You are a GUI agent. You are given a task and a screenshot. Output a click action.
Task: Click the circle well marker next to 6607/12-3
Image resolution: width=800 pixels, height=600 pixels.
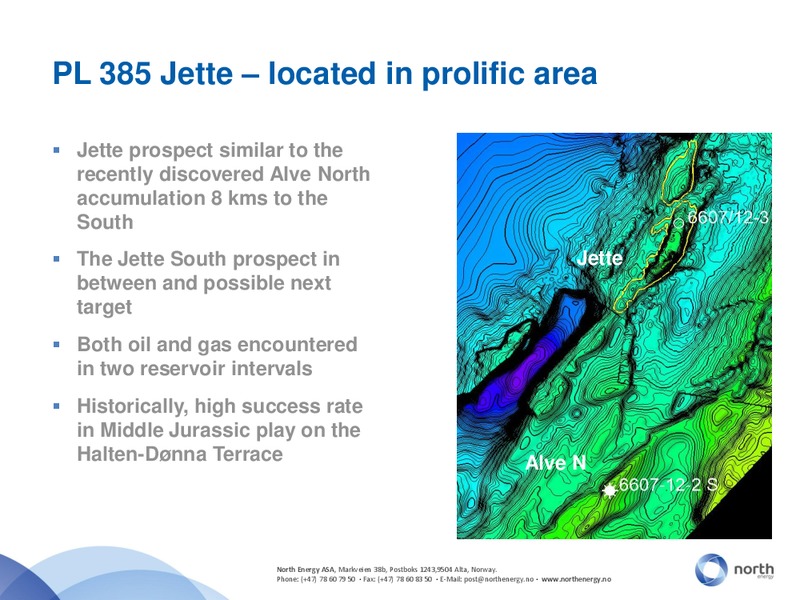pyautogui.click(x=678, y=222)
